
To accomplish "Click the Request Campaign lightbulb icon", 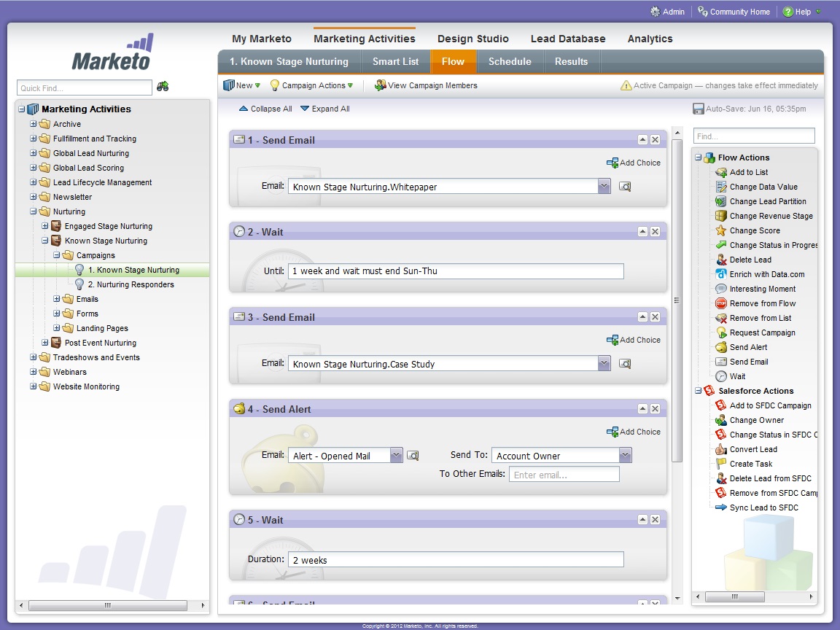I will click(x=721, y=332).
